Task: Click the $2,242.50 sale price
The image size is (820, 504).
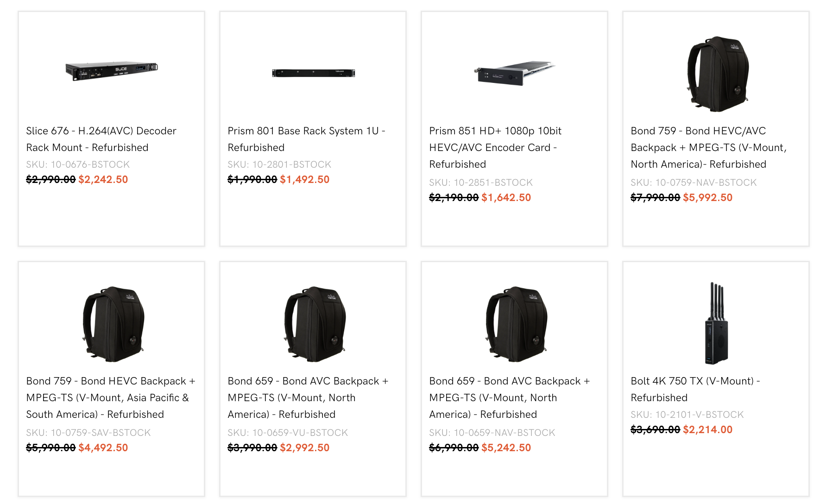Action: click(103, 180)
